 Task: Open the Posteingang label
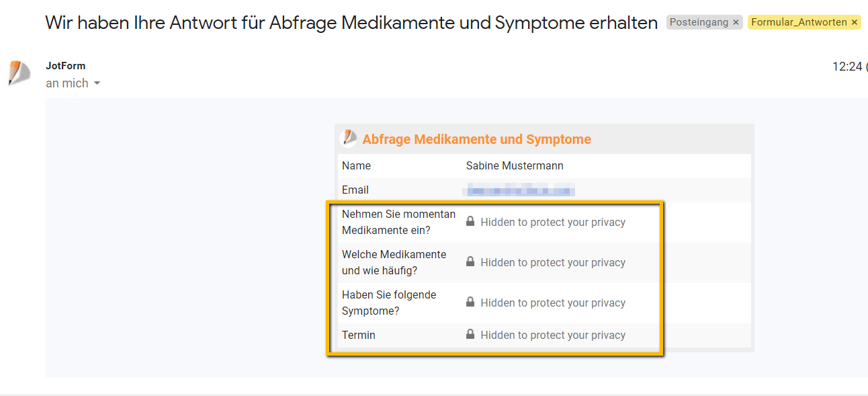click(698, 23)
